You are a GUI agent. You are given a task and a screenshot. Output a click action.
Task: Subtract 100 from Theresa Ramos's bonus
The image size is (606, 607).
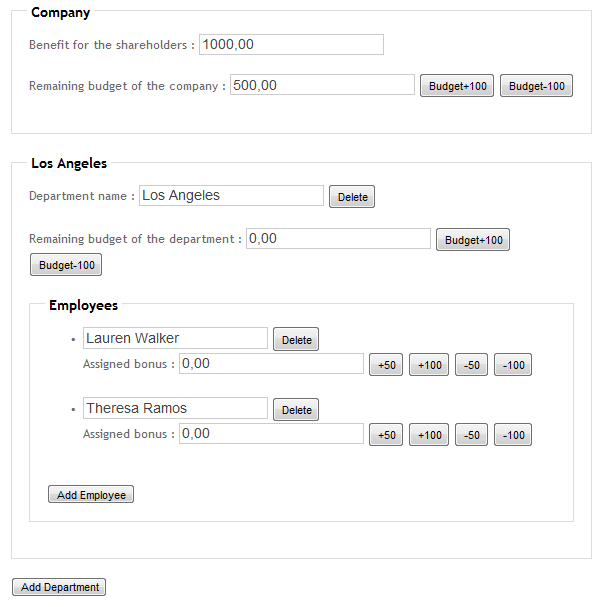(x=513, y=435)
